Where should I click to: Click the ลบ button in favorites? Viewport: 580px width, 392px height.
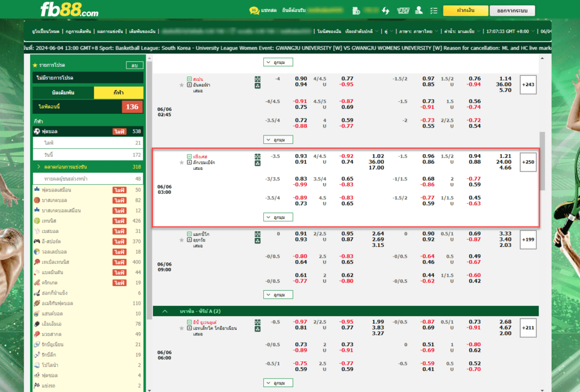(x=134, y=66)
